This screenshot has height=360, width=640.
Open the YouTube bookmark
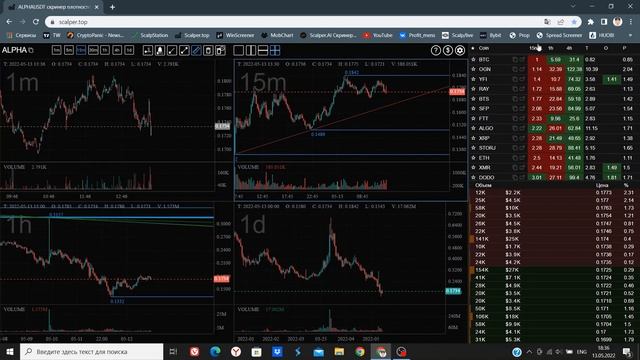378,36
